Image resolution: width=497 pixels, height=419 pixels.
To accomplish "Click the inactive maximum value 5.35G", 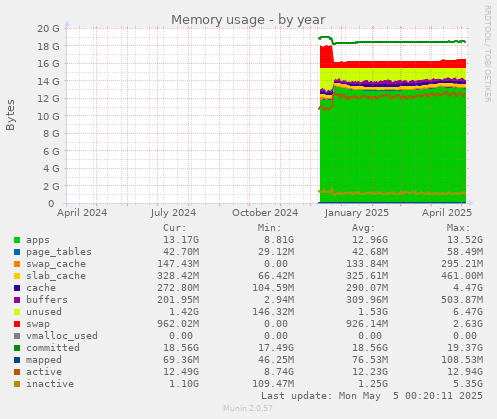I will coord(468,384).
